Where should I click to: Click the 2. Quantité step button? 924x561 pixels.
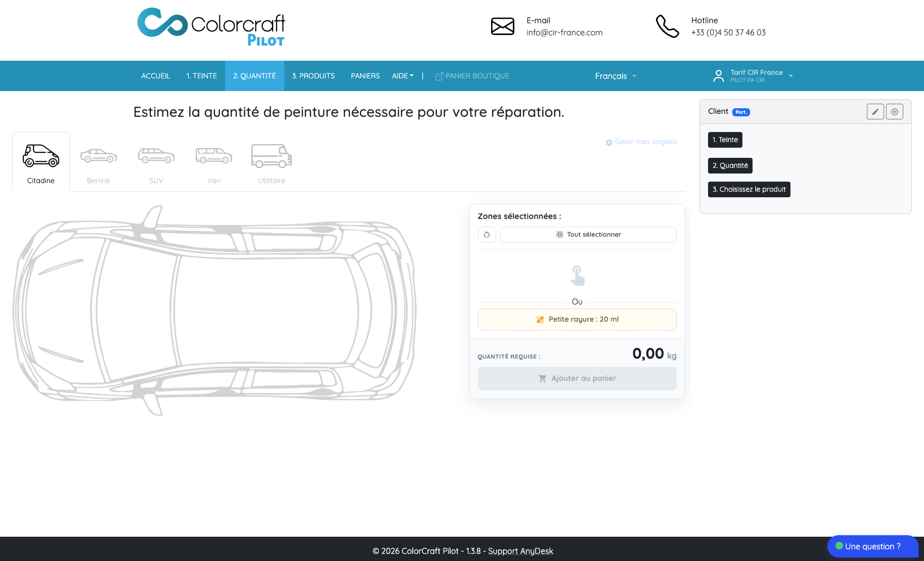[x=730, y=165]
